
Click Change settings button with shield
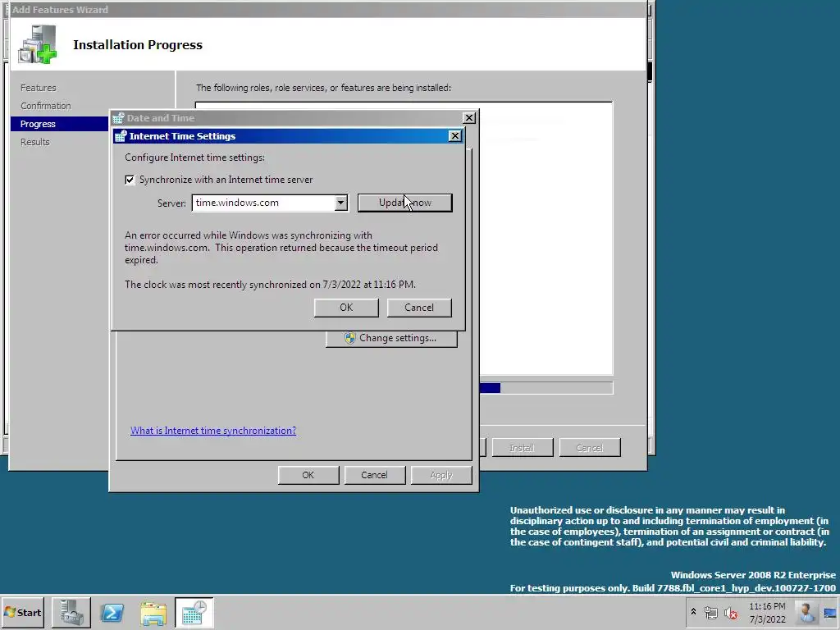coord(391,338)
